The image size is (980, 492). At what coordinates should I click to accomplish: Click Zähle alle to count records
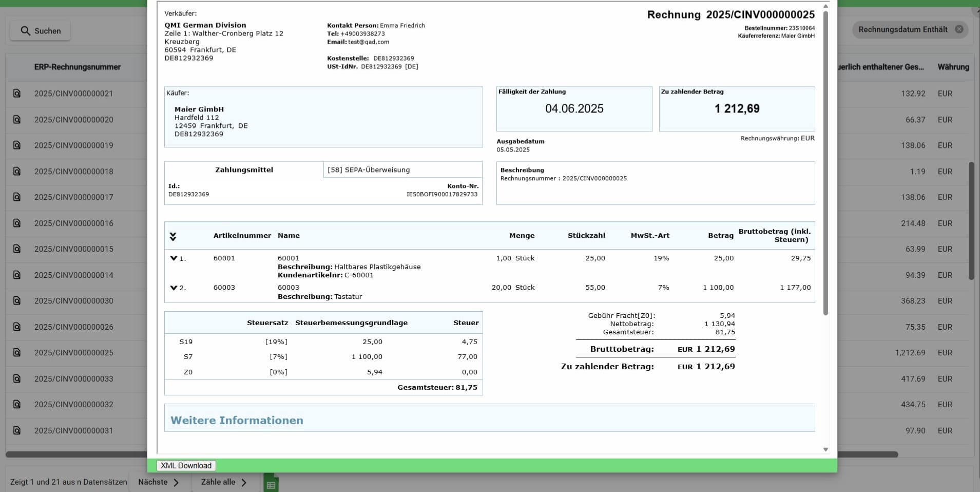[x=223, y=482]
